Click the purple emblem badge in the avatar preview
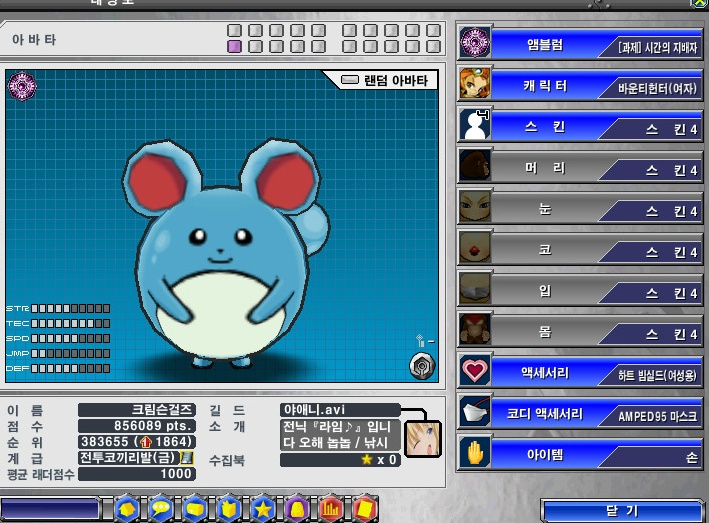This screenshot has height=523, width=709. [22, 86]
